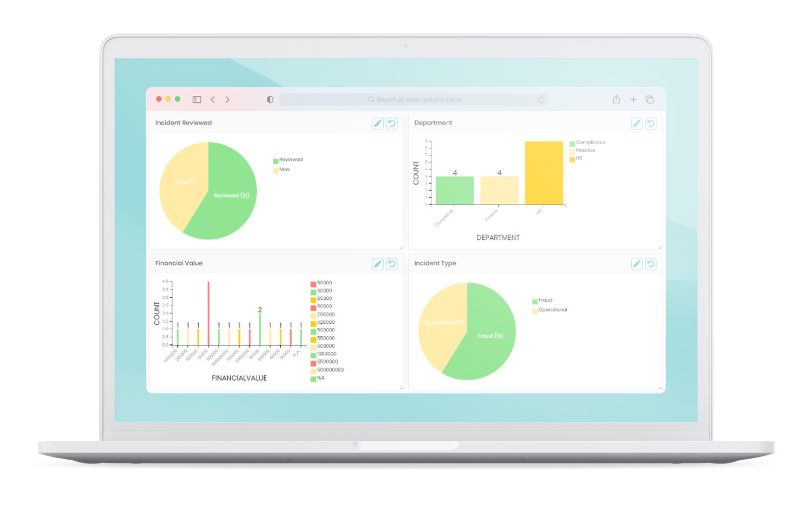The height and width of the screenshot is (517, 812).
Task: Select the 420000 legend entry
Action: (x=323, y=322)
